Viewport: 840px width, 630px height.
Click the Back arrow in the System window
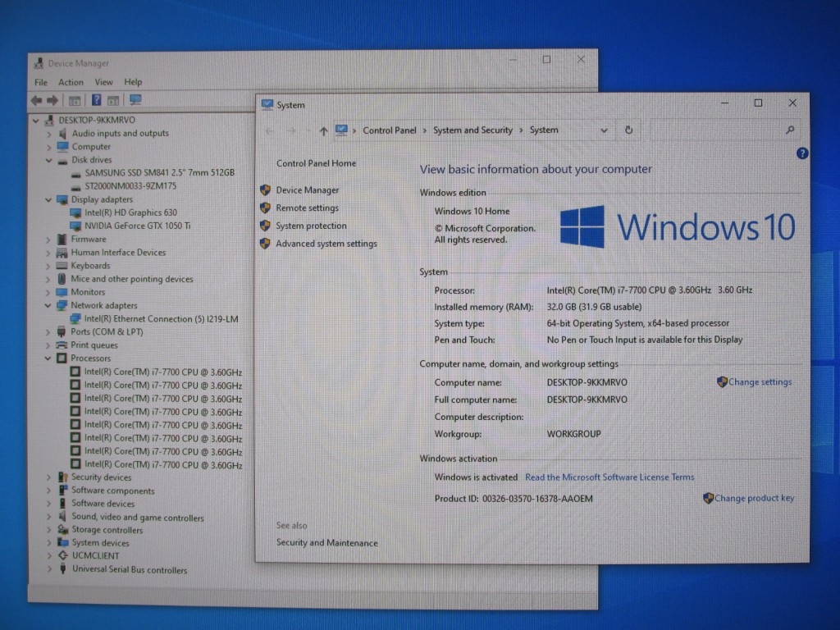tap(269, 130)
